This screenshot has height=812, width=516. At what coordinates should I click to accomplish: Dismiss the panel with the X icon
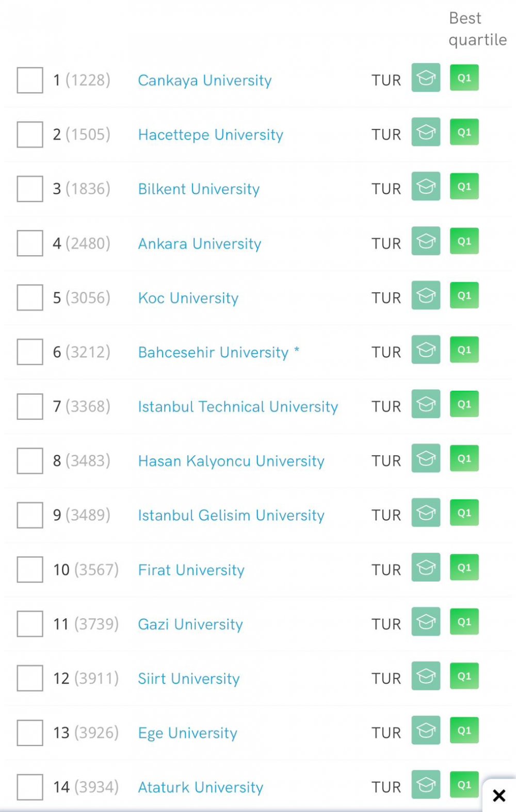(x=499, y=796)
